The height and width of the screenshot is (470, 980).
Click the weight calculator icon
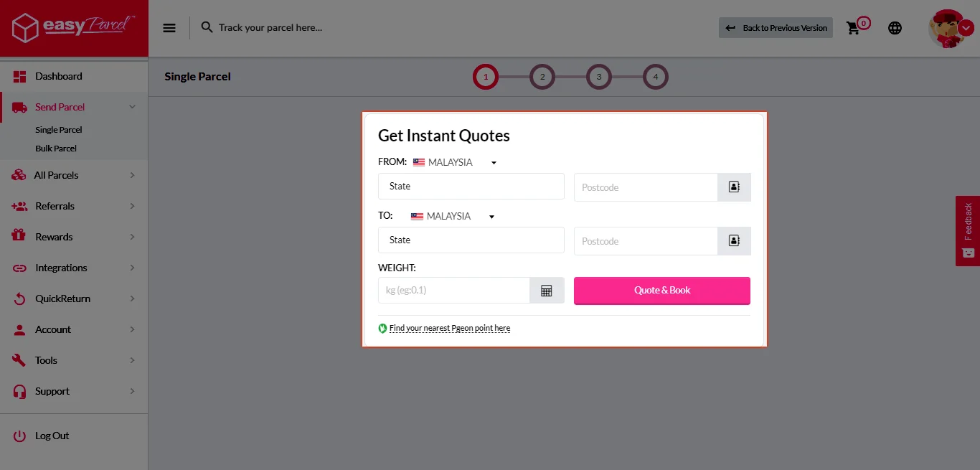[x=547, y=291]
